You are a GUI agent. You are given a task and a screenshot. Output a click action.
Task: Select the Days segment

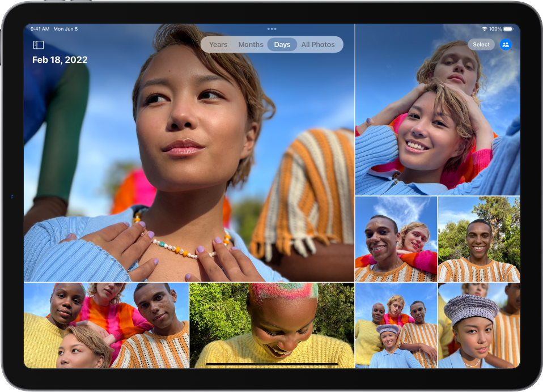coord(282,44)
